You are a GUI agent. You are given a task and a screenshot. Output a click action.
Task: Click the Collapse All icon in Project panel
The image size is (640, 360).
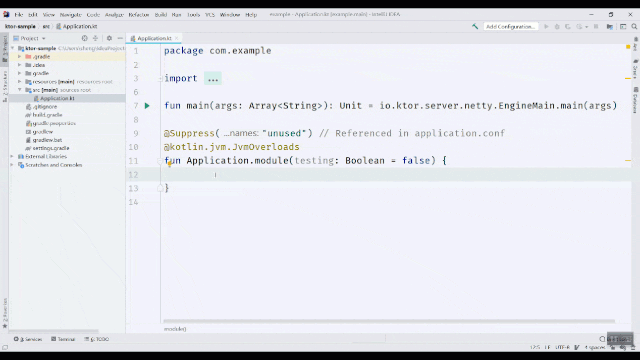(x=96, y=38)
